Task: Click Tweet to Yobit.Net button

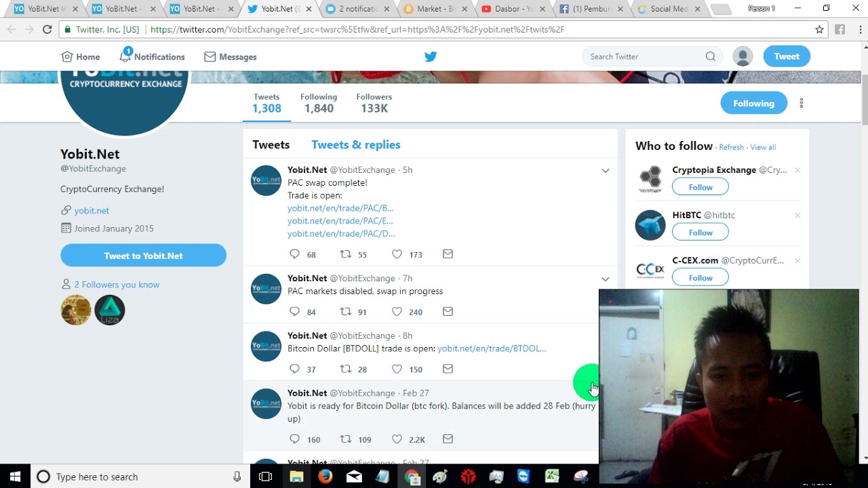Action: click(x=143, y=256)
